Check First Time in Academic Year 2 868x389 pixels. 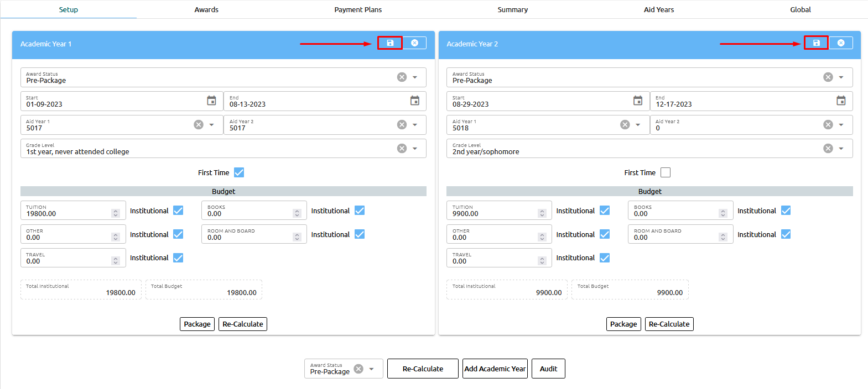[x=666, y=172]
